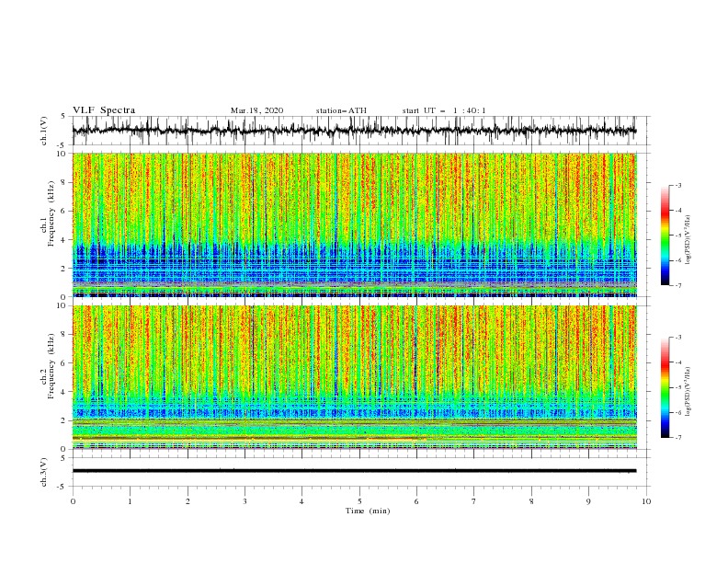
Task: Click the ch.2 PSD color scale bar
Action: pyautogui.click(x=665, y=387)
